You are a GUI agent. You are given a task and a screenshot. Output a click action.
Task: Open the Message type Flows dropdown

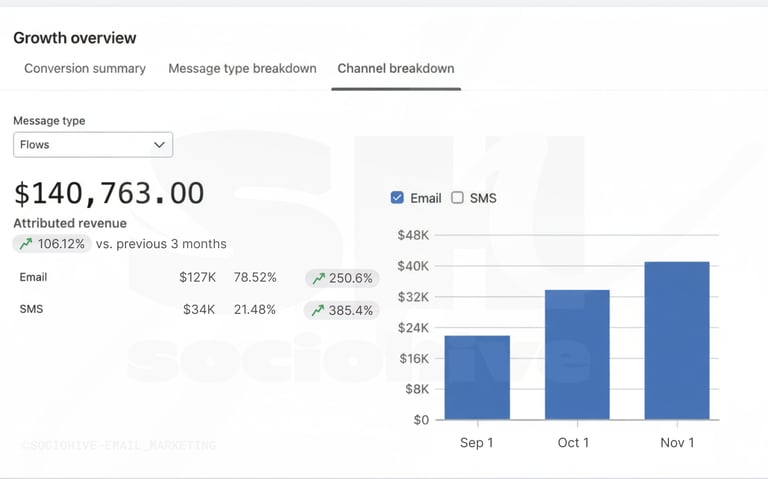tap(92, 145)
